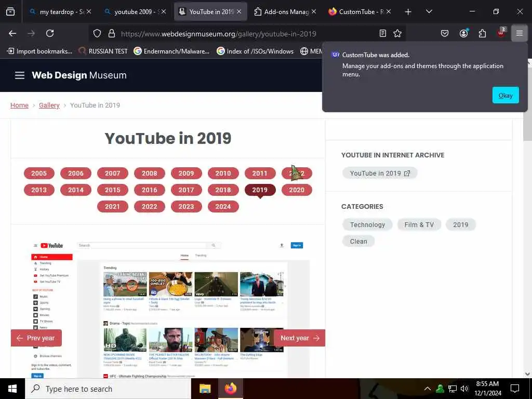The height and width of the screenshot is (399, 532).
Task: Open the 'Import bookmarks...' bookmark item
Action: click(x=39, y=51)
